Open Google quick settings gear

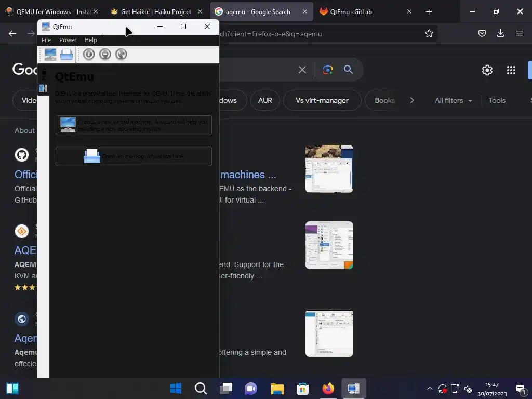pyautogui.click(x=487, y=70)
